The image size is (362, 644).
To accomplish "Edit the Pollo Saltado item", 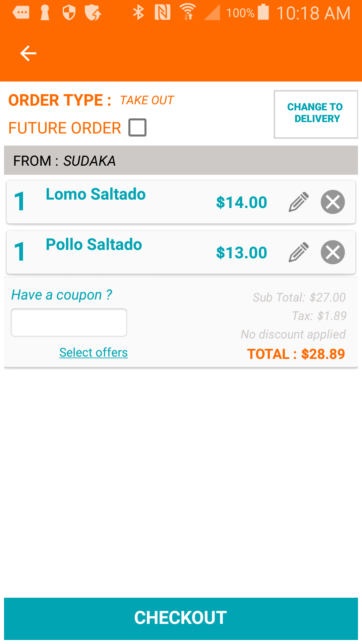I will point(298,252).
